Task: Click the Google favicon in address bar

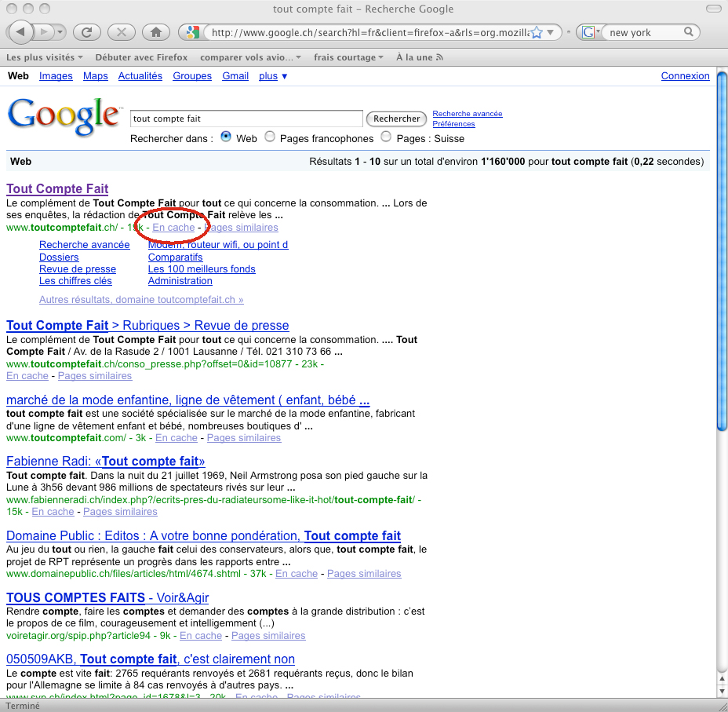Action: 191,32
